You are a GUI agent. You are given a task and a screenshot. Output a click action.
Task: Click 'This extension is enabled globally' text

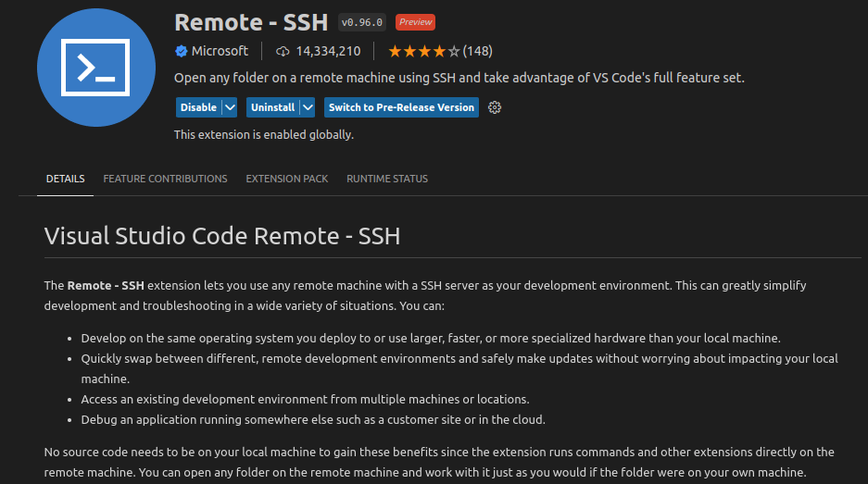tap(264, 134)
